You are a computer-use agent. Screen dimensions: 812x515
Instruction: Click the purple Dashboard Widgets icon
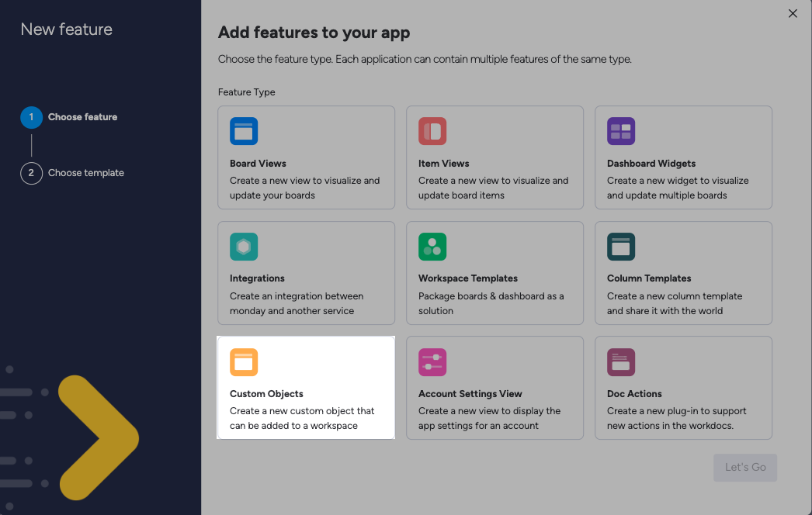(x=621, y=131)
